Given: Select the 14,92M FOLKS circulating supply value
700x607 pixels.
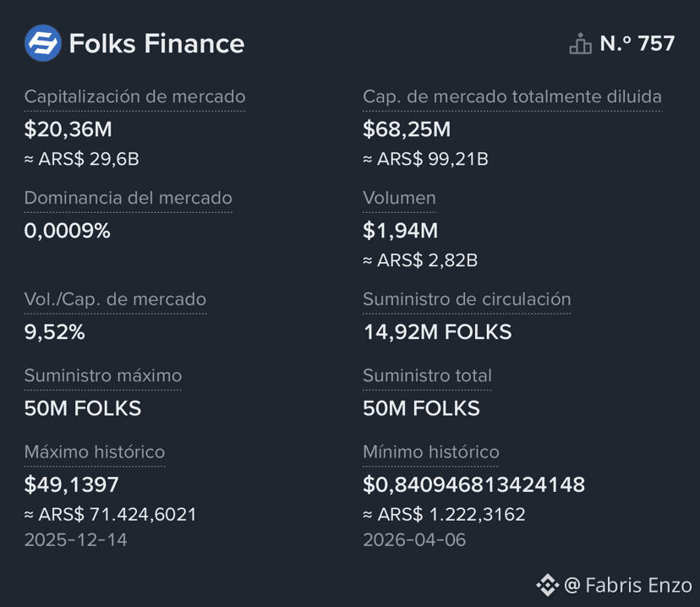Looking at the screenshot, I should [x=438, y=331].
